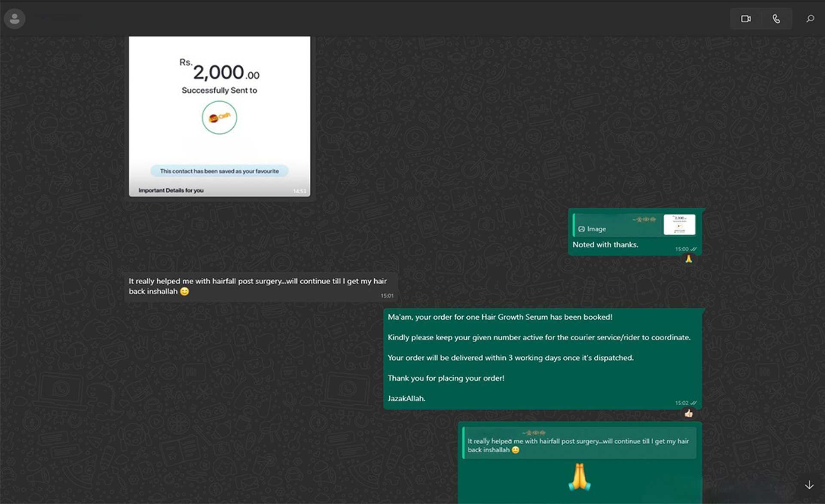Click 15:02 timestamp on order message
Viewport: 825px width, 504px height.
[681, 403]
